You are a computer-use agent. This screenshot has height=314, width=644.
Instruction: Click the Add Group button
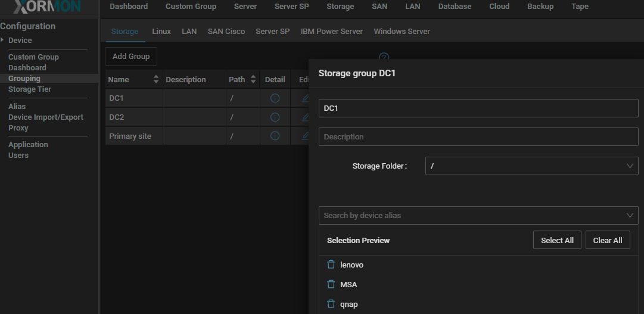click(131, 57)
